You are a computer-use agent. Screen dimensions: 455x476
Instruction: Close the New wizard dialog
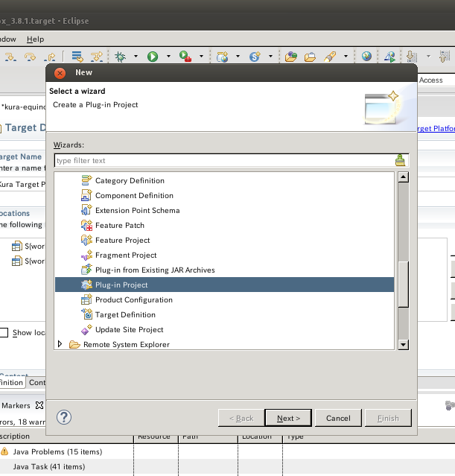[60, 73]
